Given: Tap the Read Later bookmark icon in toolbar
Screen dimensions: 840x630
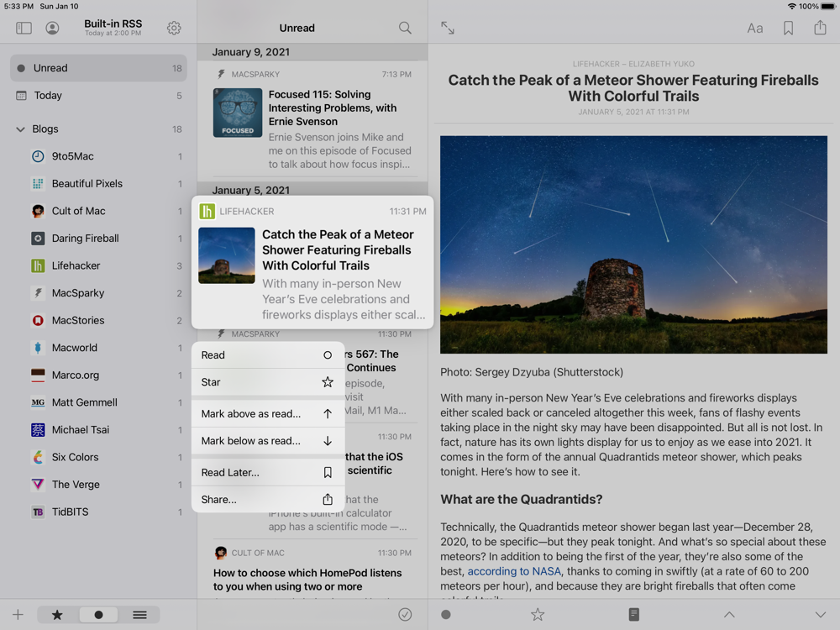Looking at the screenshot, I should pyautogui.click(x=788, y=28).
